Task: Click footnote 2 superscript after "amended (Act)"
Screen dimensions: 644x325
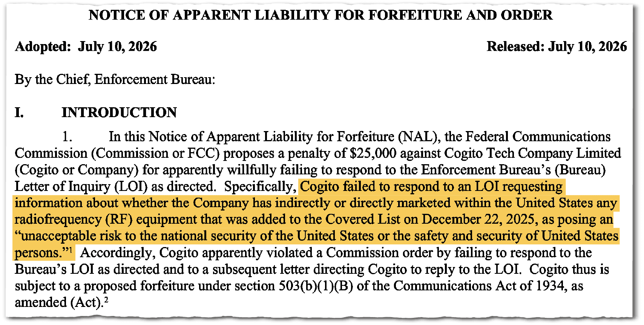Action: 106,299
